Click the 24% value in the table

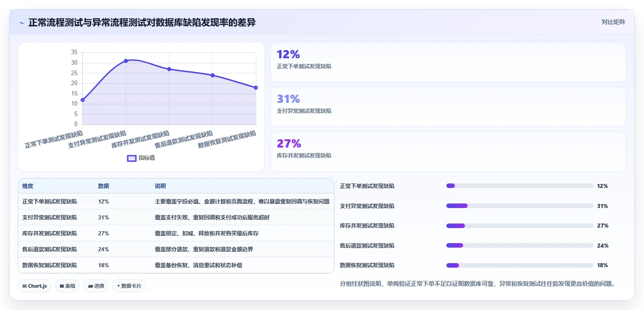coord(104,249)
